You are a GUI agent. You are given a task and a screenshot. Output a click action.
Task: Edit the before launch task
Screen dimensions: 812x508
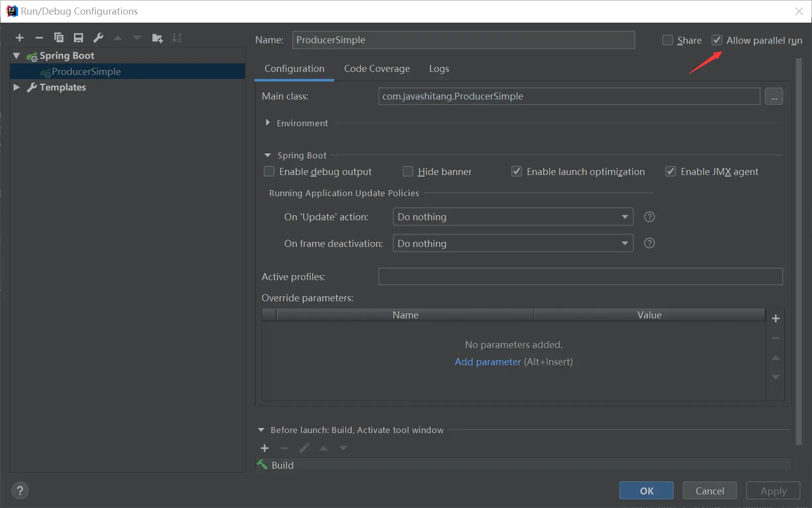point(304,448)
